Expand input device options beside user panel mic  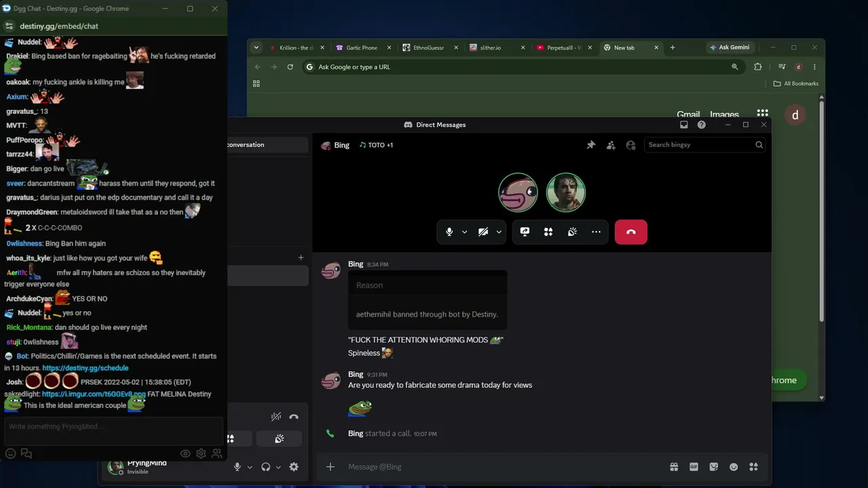pyautogui.click(x=250, y=467)
